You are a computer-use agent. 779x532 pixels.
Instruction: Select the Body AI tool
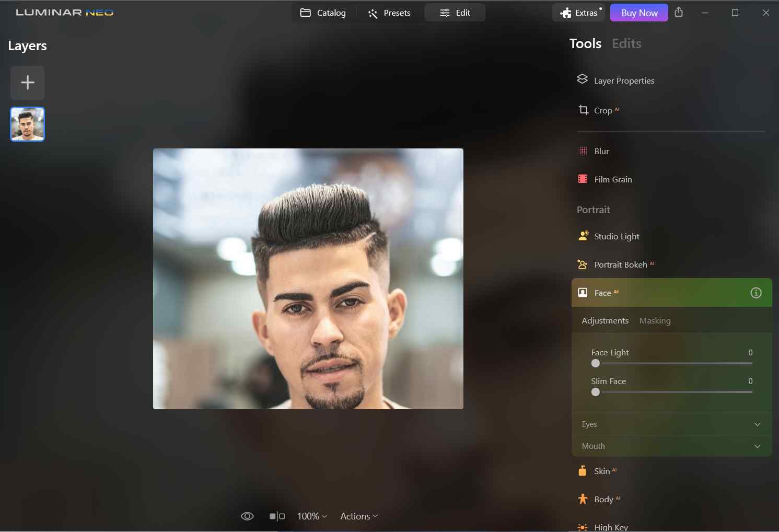point(605,499)
